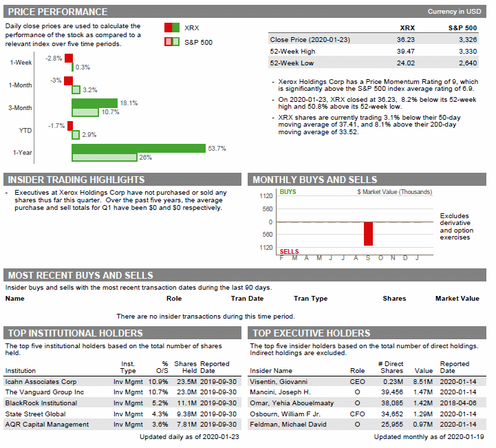Click State Street Global row
Image resolution: width=496 pixels, height=448 pixels.
click(122, 414)
